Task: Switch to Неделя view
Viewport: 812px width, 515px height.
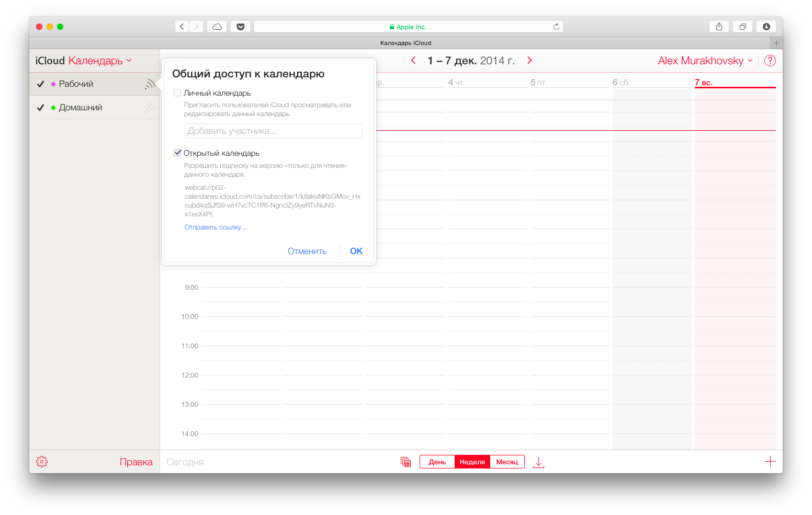Action: click(x=472, y=462)
